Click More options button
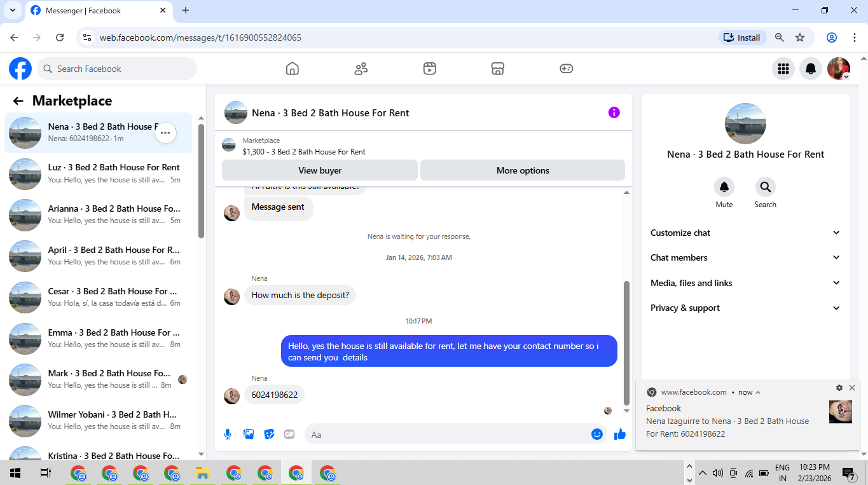Image resolution: width=868 pixels, height=485 pixels. click(523, 170)
